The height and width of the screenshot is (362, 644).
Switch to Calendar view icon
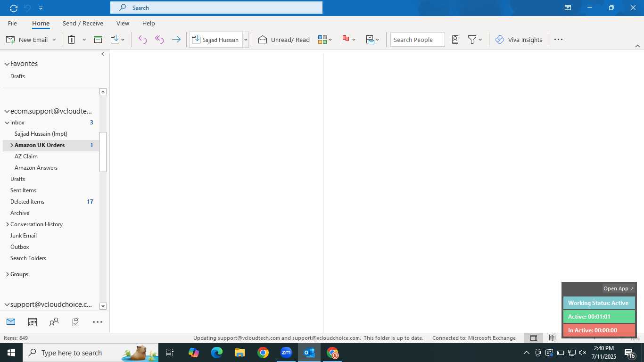coord(33,322)
